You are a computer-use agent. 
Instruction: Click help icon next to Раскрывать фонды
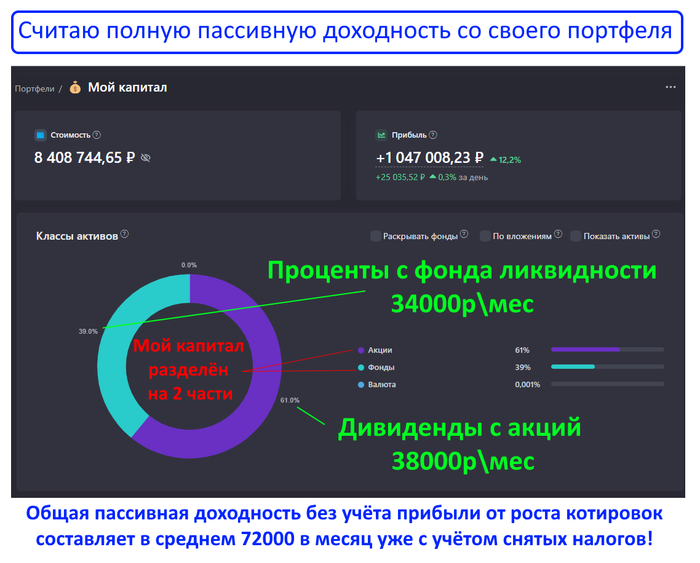465,236
